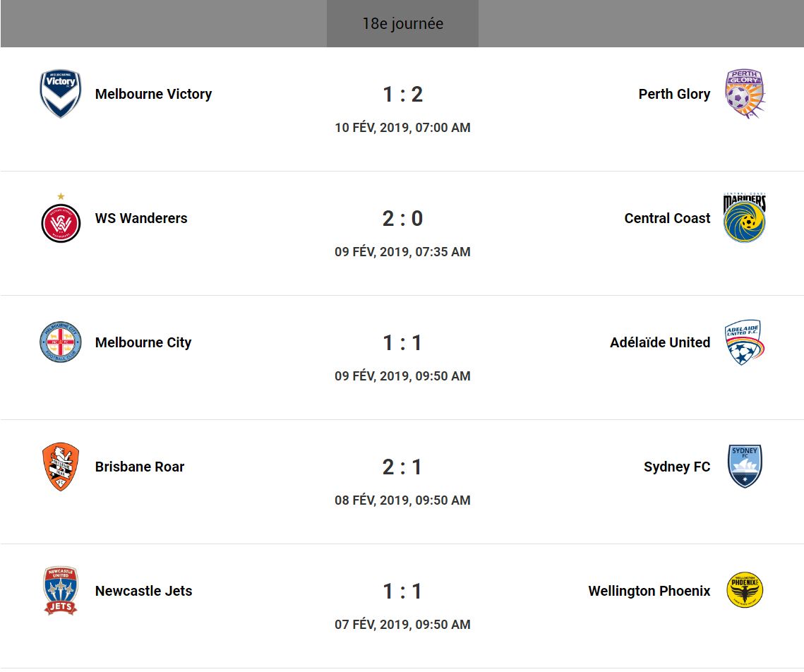The width and height of the screenshot is (804, 672).
Task: Click the WS Wanderers red badge
Action: coord(60,222)
